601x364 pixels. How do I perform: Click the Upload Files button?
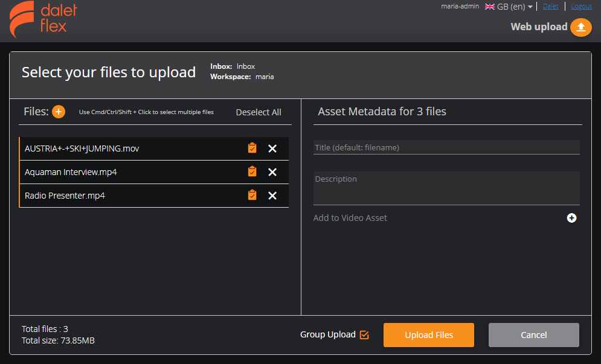pyautogui.click(x=429, y=334)
